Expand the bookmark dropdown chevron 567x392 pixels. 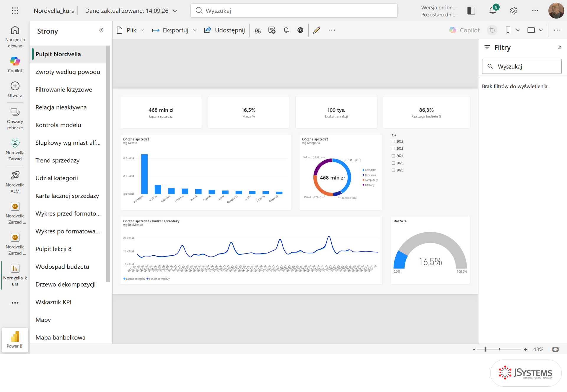[518, 30]
